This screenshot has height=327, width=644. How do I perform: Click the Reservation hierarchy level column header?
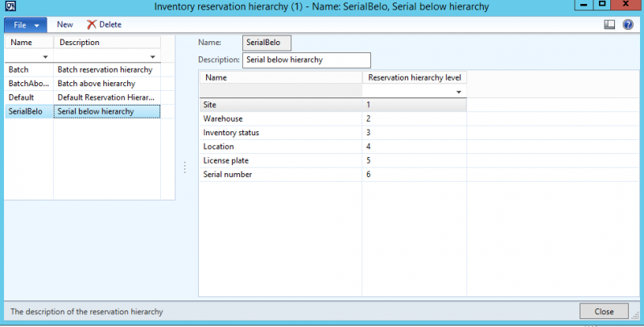tap(415, 77)
